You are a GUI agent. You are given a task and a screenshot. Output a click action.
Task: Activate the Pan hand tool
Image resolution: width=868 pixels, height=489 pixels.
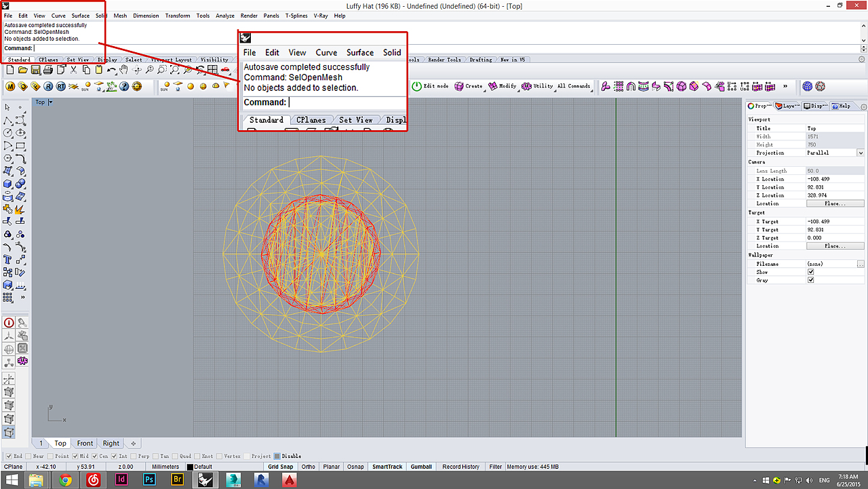(124, 70)
